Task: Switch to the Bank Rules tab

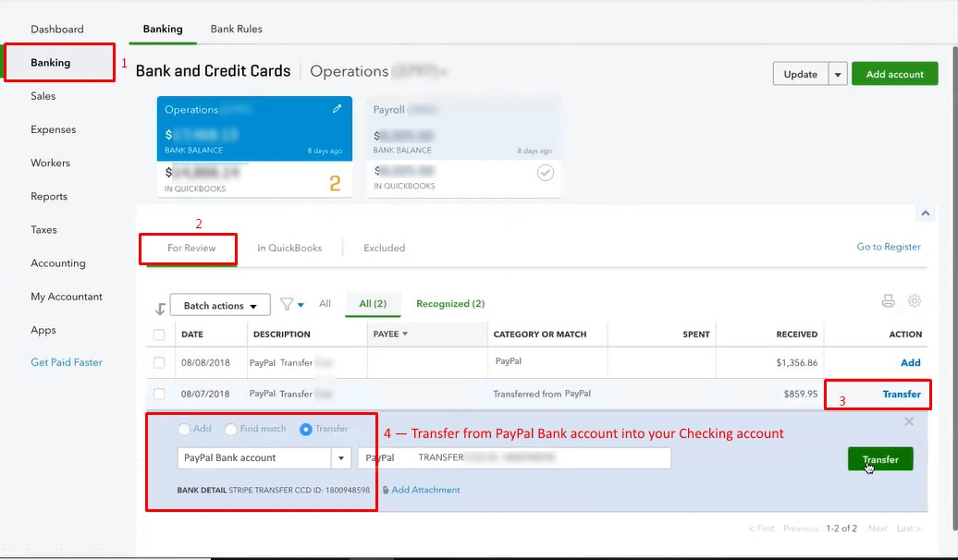Action: tap(237, 29)
